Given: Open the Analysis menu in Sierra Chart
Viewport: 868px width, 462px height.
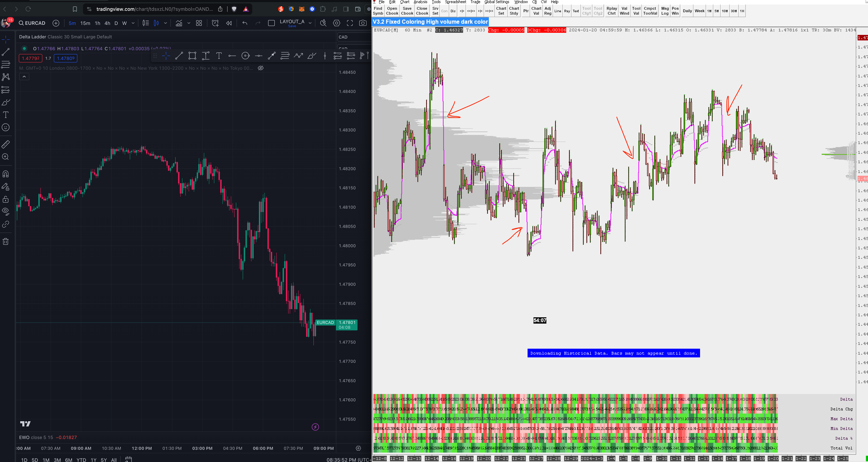Looking at the screenshot, I should pos(420,2).
